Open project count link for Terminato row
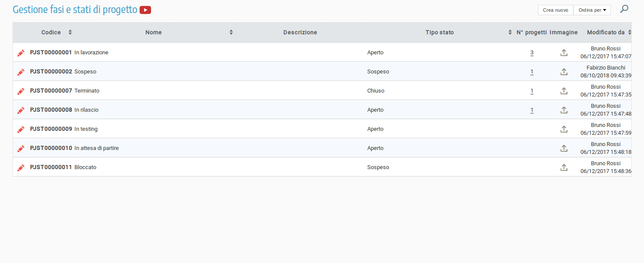 [x=532, y=91]
